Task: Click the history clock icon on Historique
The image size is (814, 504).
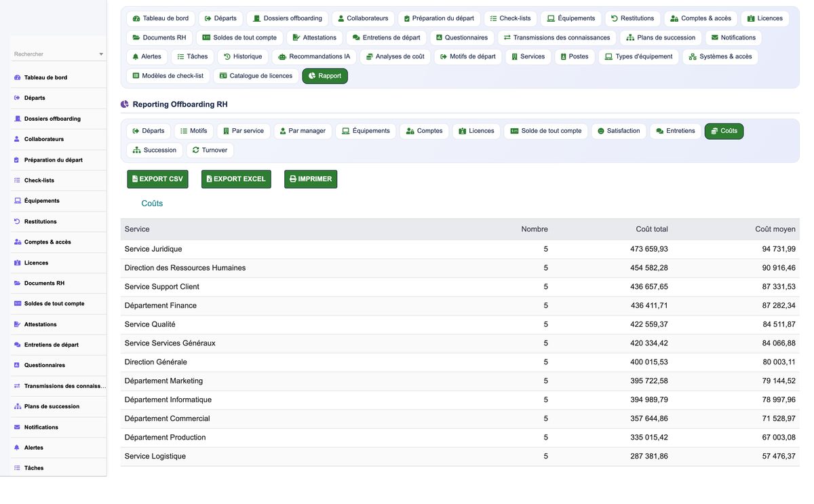Action: click(227, 57)
